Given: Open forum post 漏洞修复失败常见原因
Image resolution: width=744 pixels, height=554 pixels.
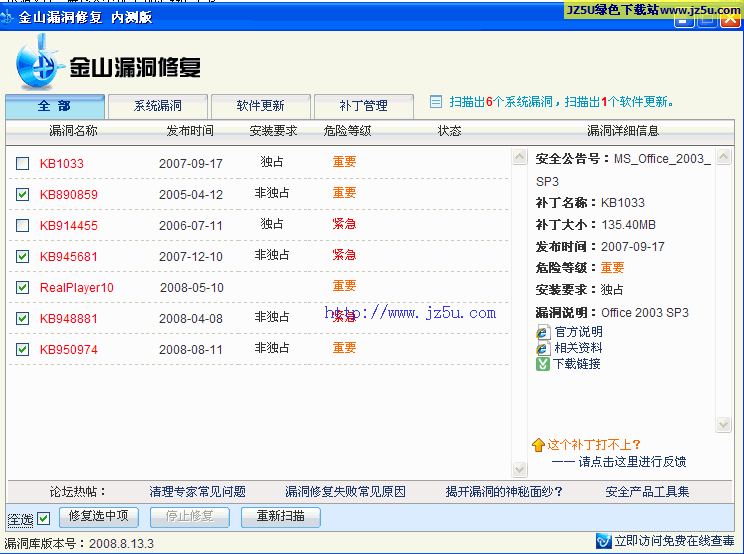Looking at the screenshot, I should [x=345, y=492].
